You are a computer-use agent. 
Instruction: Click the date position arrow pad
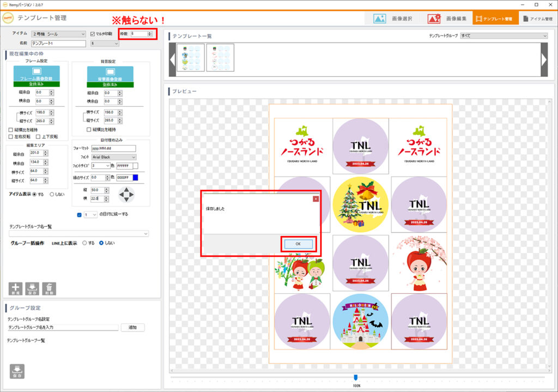tap(126, 194)
